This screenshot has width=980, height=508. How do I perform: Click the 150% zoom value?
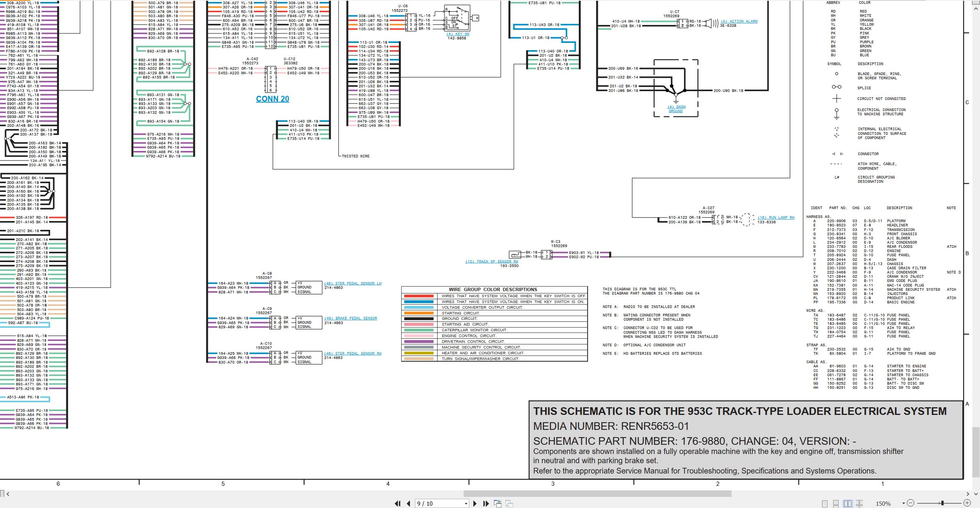(x=883, y=503)
